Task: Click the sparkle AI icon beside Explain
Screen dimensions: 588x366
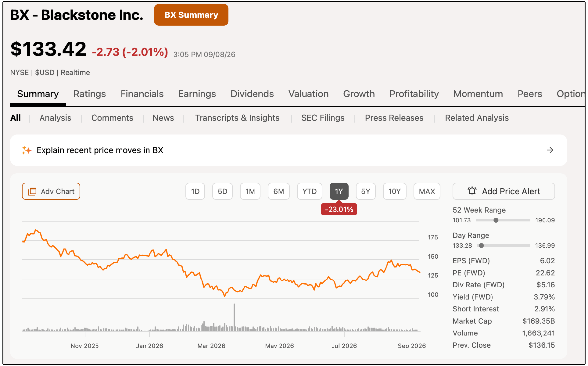Action: [x=27, y=150]
